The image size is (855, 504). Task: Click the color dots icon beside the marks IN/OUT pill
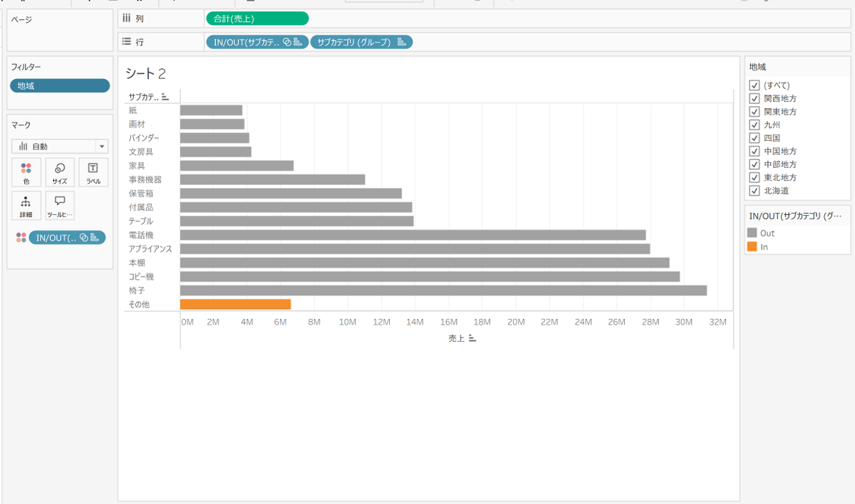[x=21, y=238]
